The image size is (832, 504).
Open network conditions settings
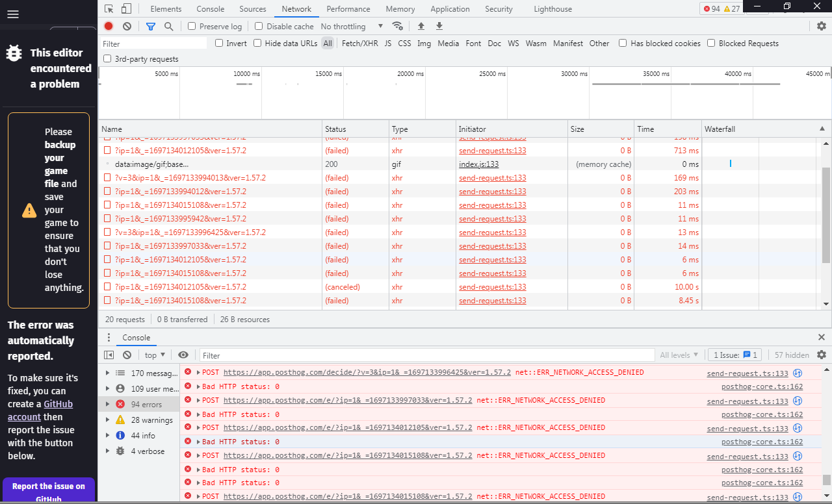398,26
